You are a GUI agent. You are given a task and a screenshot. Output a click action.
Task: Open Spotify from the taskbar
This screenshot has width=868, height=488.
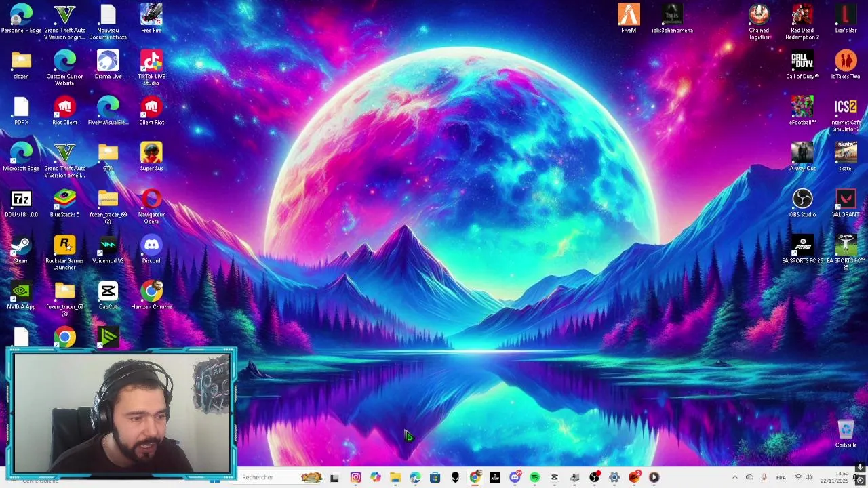point(534,478)
